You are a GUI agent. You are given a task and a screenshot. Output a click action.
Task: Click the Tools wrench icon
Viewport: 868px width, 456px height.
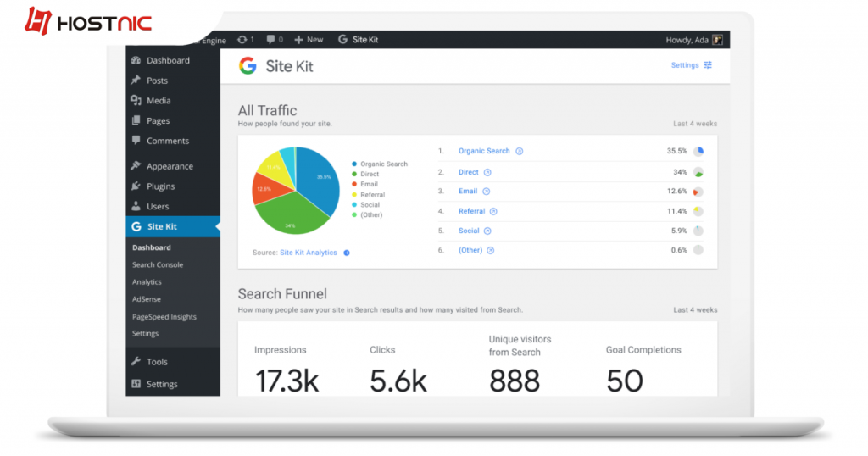coord(136,361)
